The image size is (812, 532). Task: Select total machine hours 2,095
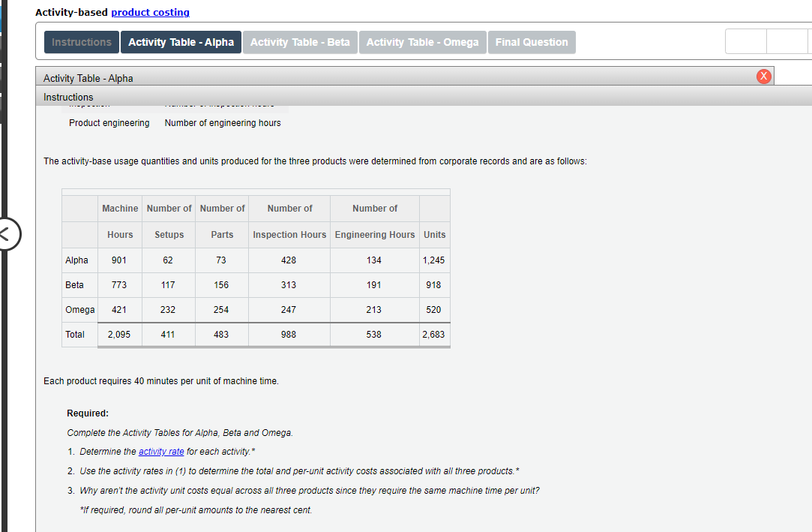click(x=119, y=334)
